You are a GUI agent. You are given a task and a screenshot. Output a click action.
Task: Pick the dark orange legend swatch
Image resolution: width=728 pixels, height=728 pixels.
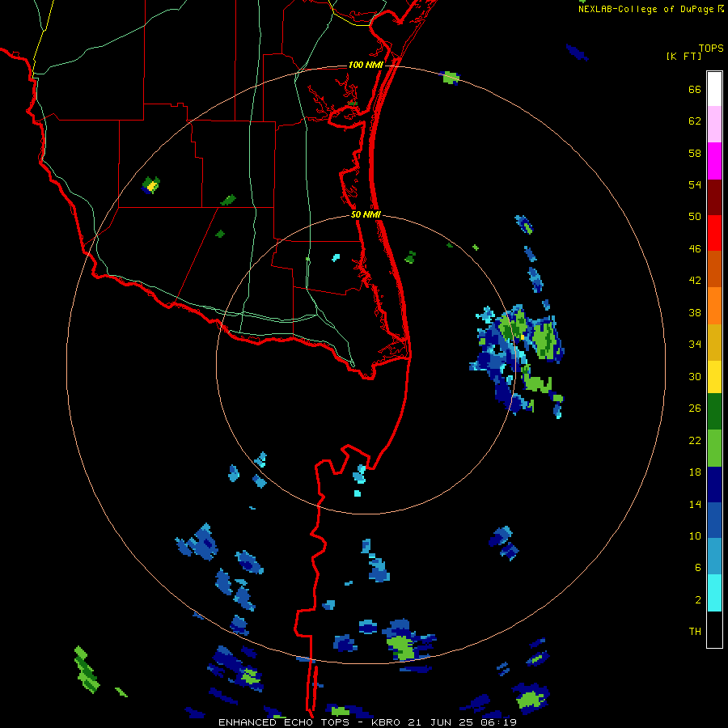point(714,269)
